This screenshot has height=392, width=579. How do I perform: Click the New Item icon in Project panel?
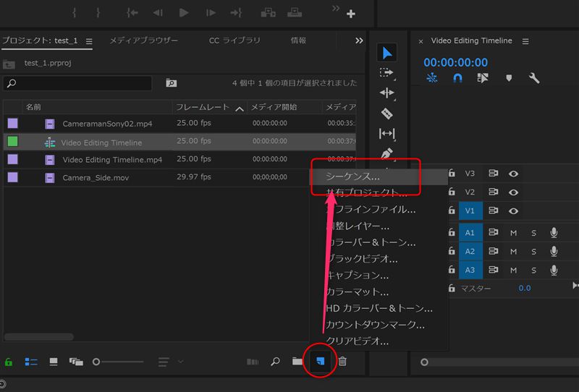point(321,361)
